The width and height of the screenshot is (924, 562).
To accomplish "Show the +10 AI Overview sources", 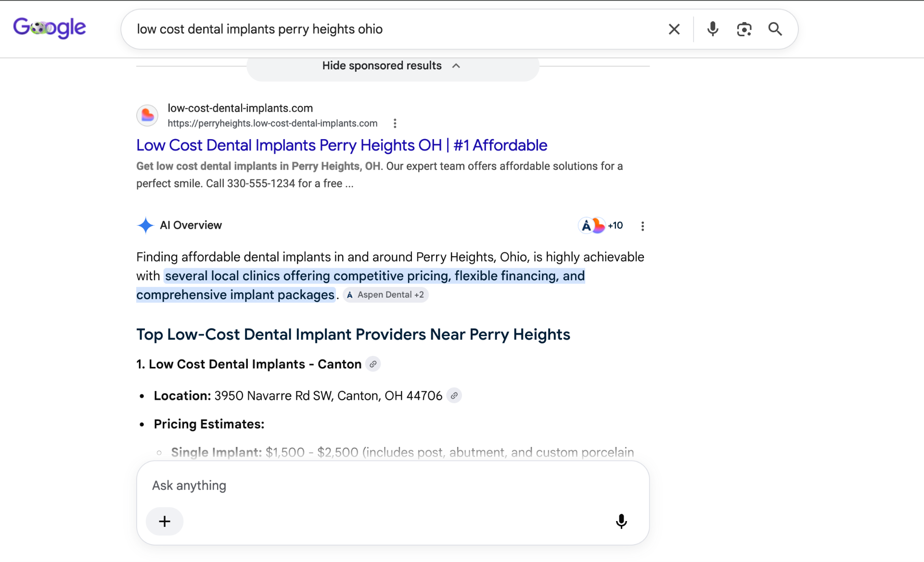I will [601, 225].
